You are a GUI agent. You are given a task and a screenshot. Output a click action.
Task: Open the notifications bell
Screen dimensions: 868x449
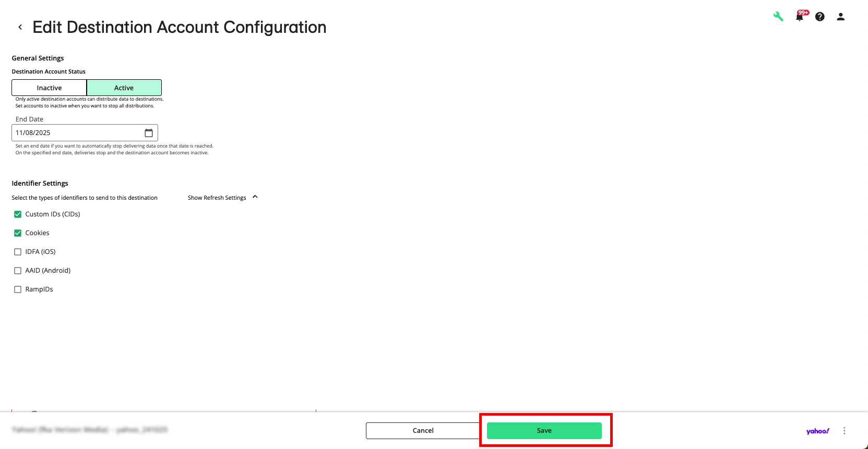pyautogui.click(x=799, y=17)
